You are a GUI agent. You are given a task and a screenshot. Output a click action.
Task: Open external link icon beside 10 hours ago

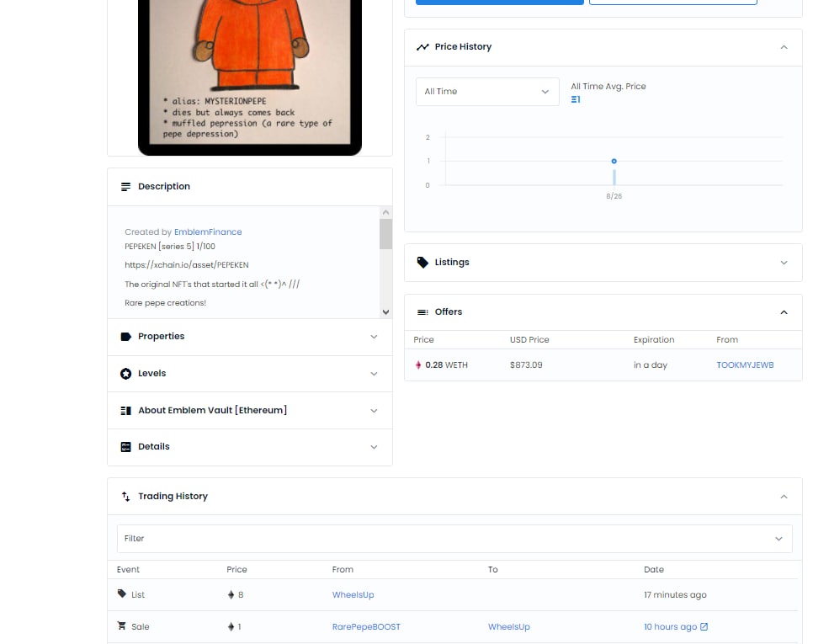pyautogui.click(x=704, y=627)
